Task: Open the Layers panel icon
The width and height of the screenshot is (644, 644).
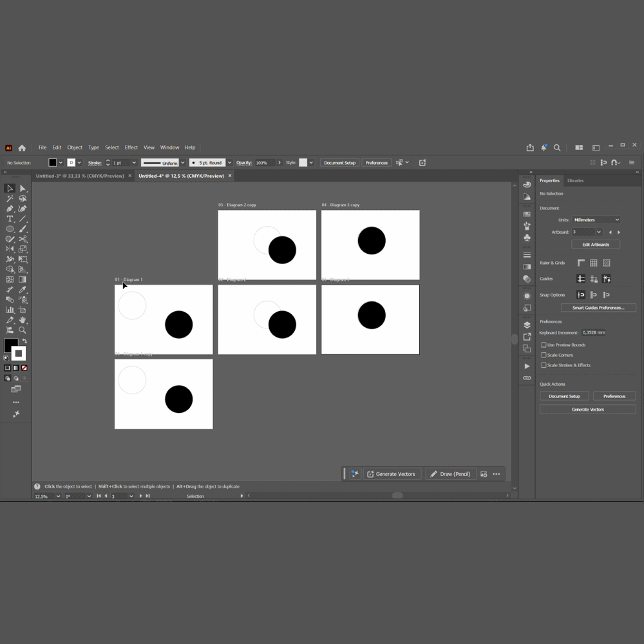Action: [x=527, y=325]
